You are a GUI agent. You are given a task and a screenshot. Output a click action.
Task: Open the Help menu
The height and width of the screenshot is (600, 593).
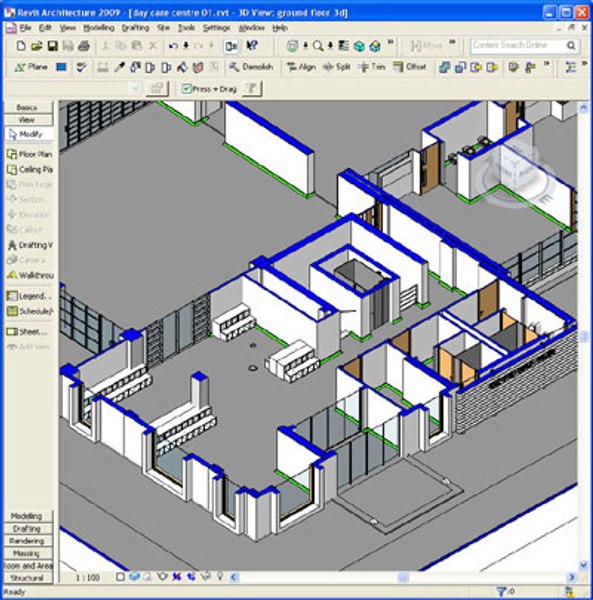coord(280,28)
